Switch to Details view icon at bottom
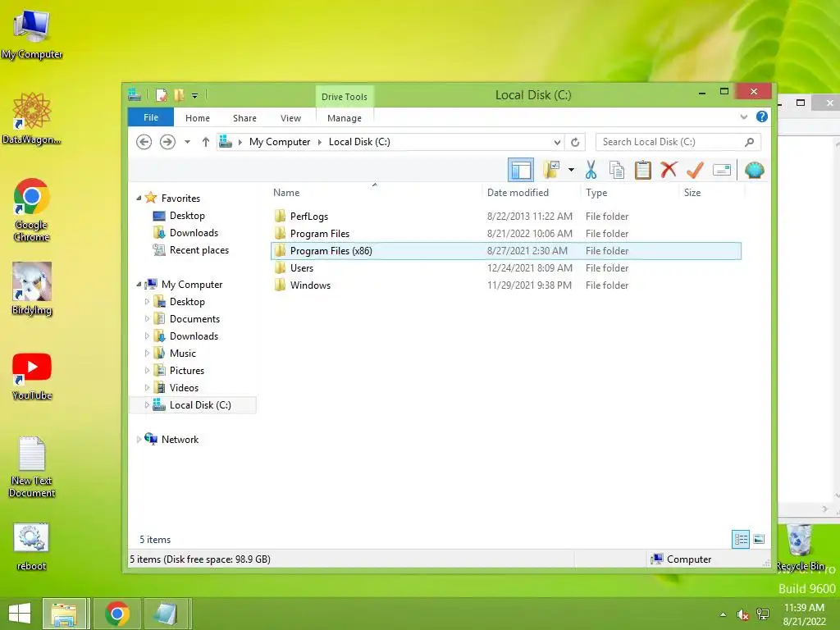Image resolution: width=840 pixels, height=630 pixels. coord(741,539)
